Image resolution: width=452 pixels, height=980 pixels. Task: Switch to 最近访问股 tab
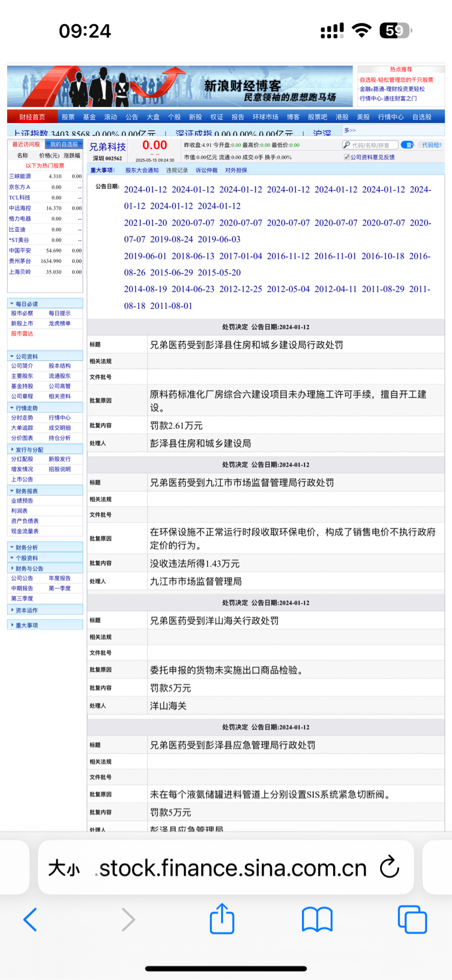click(26, 144)
